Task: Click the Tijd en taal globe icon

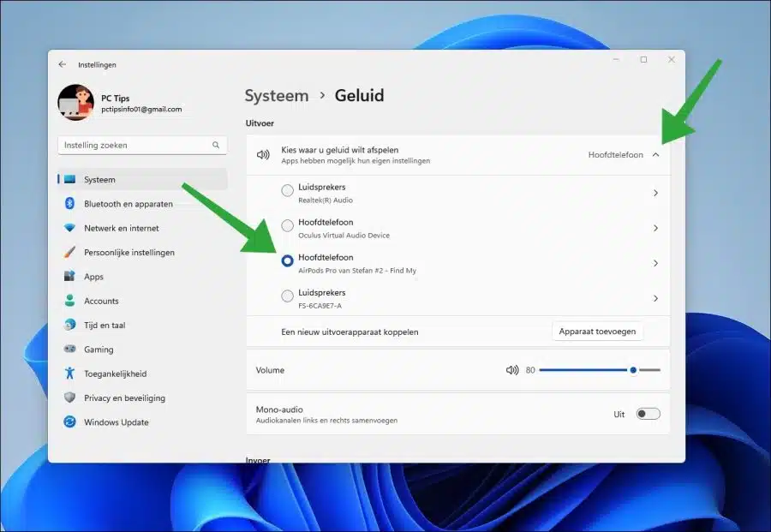Action: click(x=70, y=325)
